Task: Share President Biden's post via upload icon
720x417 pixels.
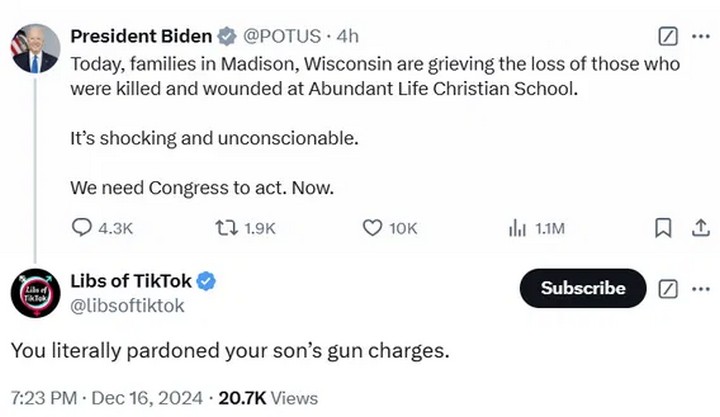Action: click(x=701, y=228)
